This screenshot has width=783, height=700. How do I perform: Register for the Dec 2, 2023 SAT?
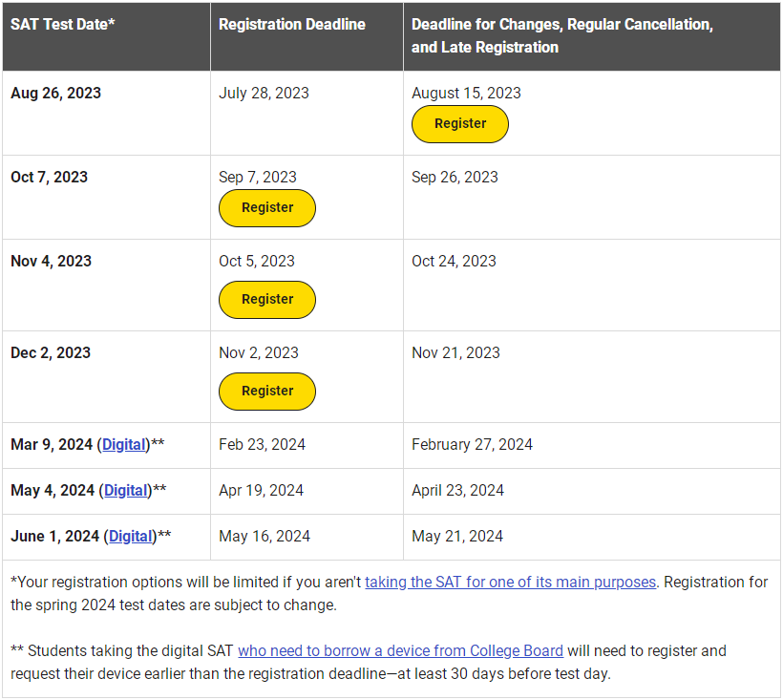[267, 391]
